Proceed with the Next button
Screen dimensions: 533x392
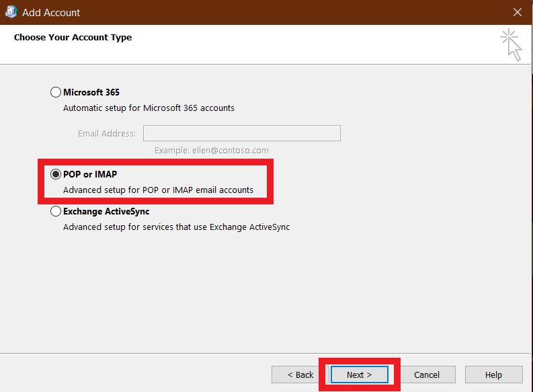(x=360, y=375)
